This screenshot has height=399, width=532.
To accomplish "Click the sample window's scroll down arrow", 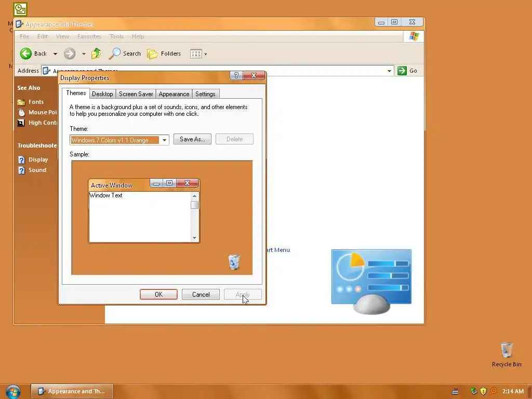I will [x=194, y=238].
